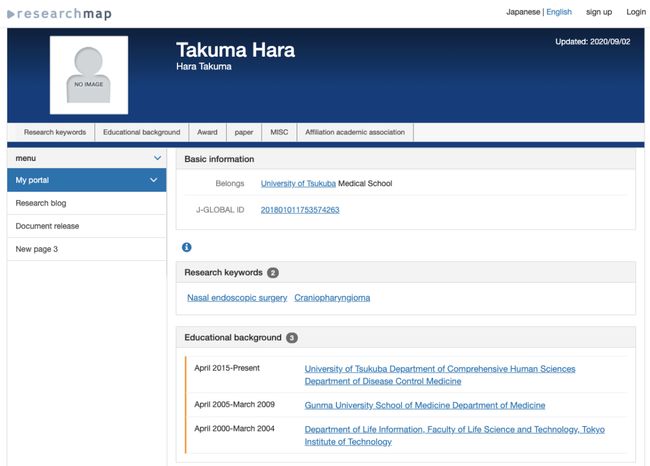The width and height of the screenshot is (650, 466).
Task: Switch to the Award tab
Action: click(x=207, y=132)
